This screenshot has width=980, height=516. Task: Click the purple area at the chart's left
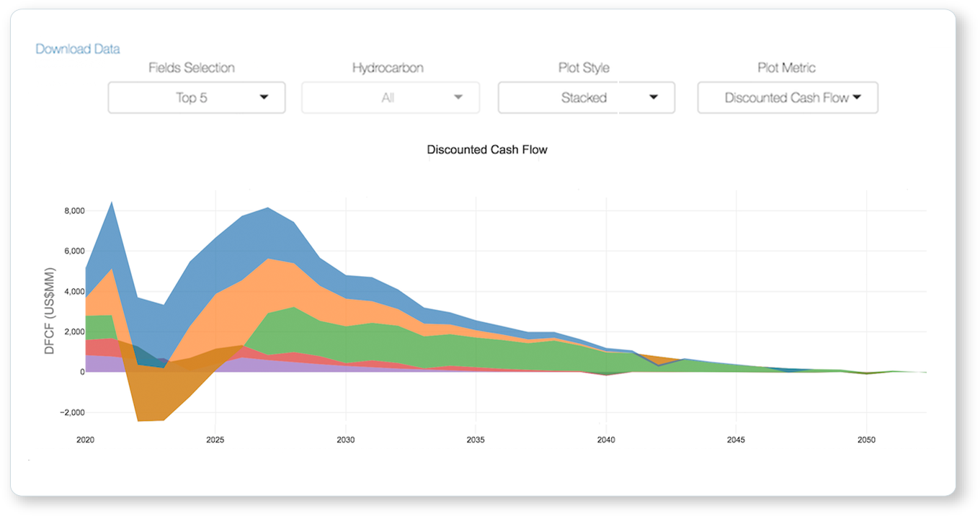101,364
